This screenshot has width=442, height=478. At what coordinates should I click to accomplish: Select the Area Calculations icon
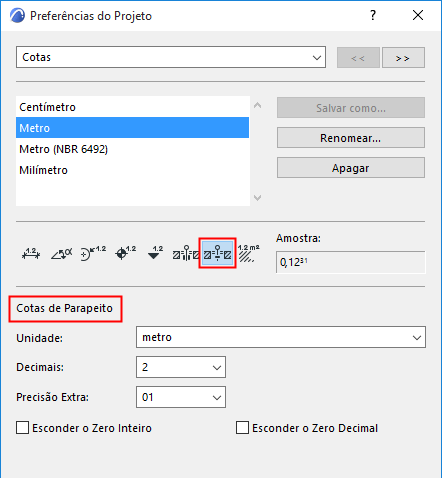[248, 254]
